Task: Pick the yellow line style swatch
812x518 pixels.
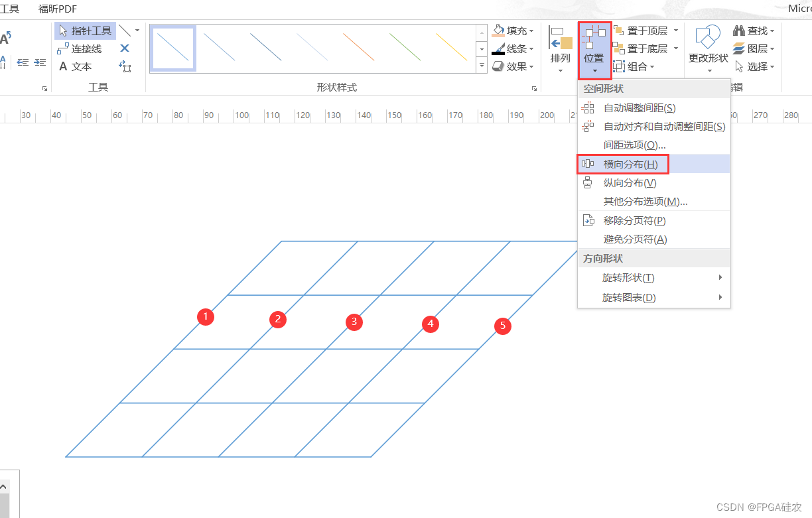Action: (x=451, y=47)
